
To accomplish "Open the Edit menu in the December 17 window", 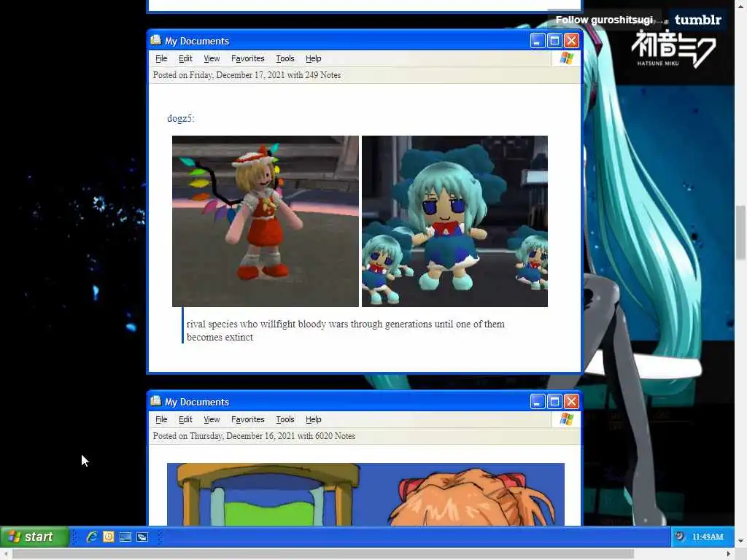I will pos(185,58).
